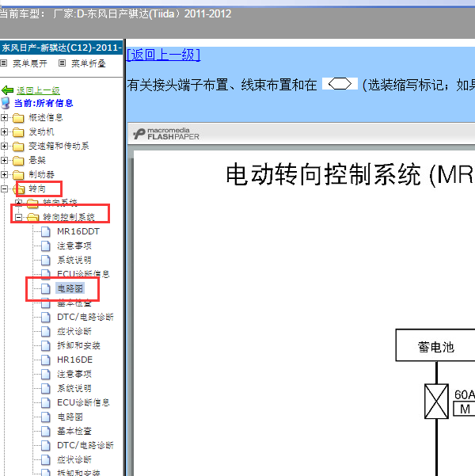
Task: Click the menu collapse icon beside 菜单折叠
Action: 62,63
